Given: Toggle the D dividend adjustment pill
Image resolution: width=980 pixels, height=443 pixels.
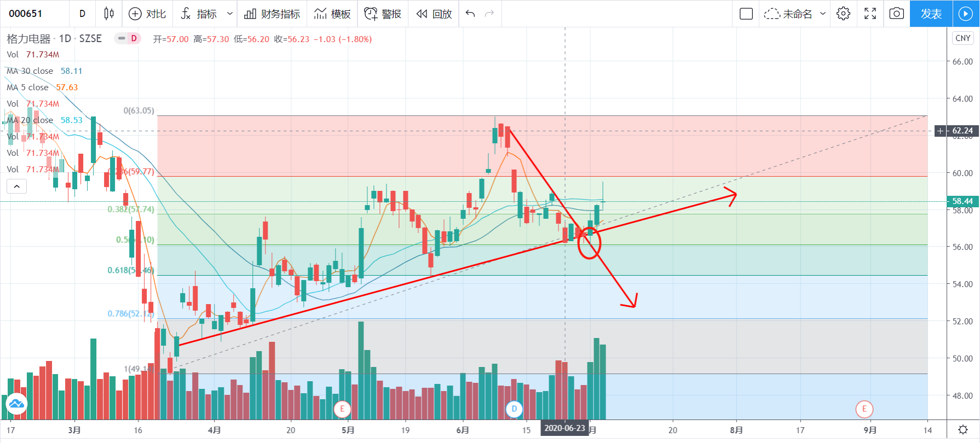Looking at the screenshot, I should [128, 38].
